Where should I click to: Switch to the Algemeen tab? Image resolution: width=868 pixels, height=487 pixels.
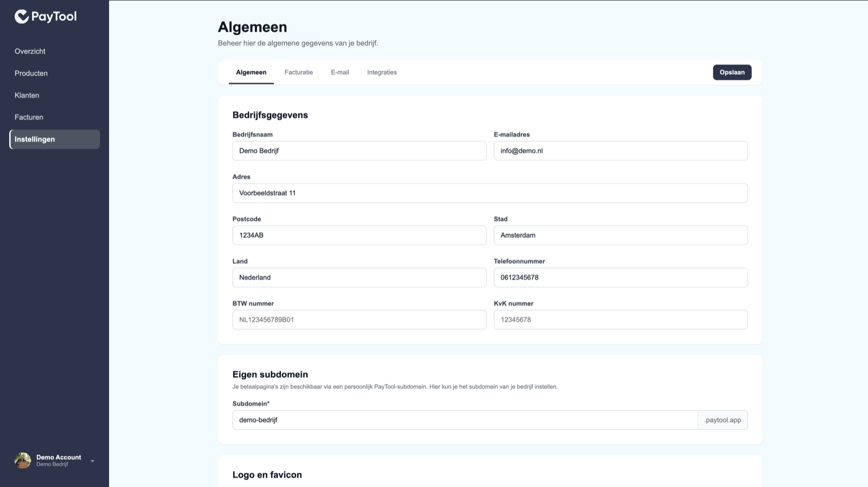point(251,72)
